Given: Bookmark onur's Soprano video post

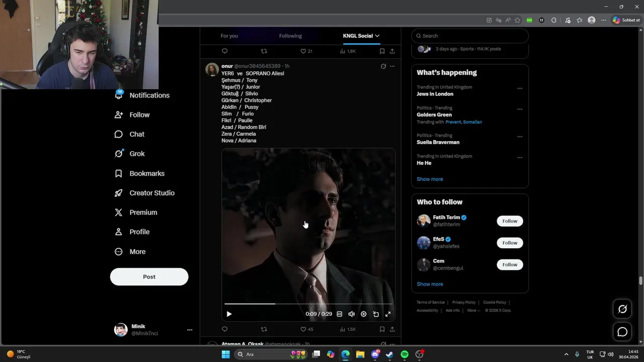Looking at the screenshot, I should (382, 329).
